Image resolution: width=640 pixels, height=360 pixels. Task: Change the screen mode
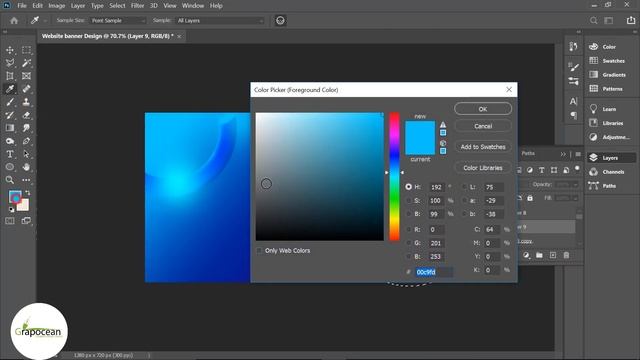27,221
